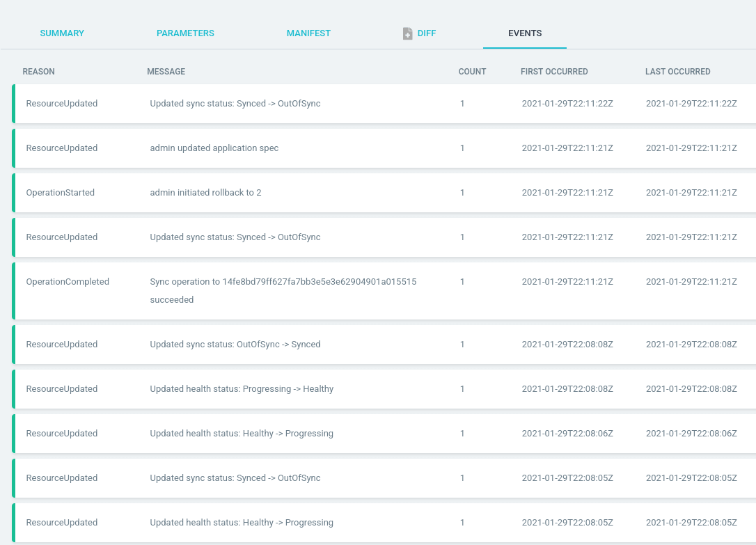756x545 pixels.
Task: Click count value in OperationStarted row
Action: 462,192
